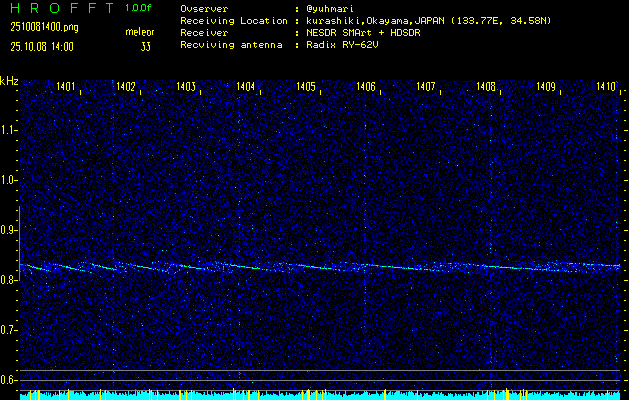Viewport: 629px width, 400px height.
Task: Click the meteor label
Action: point(139,33)
